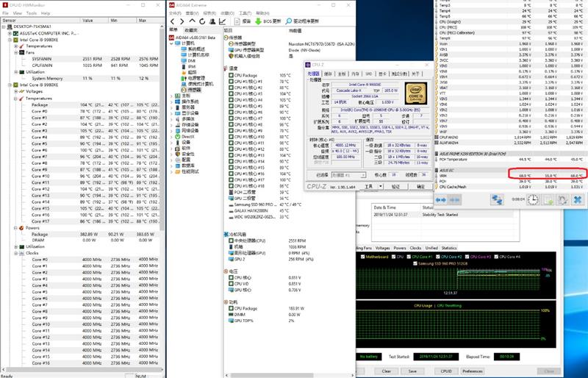
Task: Click the Clear button in stability test
Action: [x=387, y=371]
